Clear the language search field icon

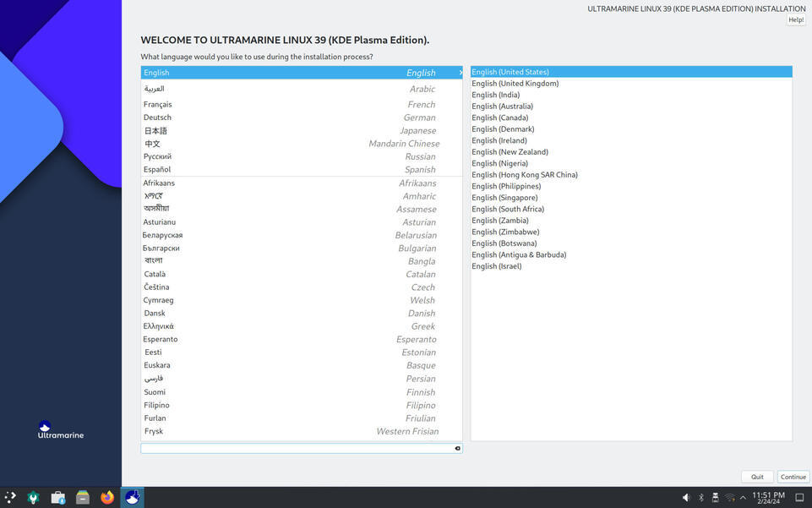point(457,449)
